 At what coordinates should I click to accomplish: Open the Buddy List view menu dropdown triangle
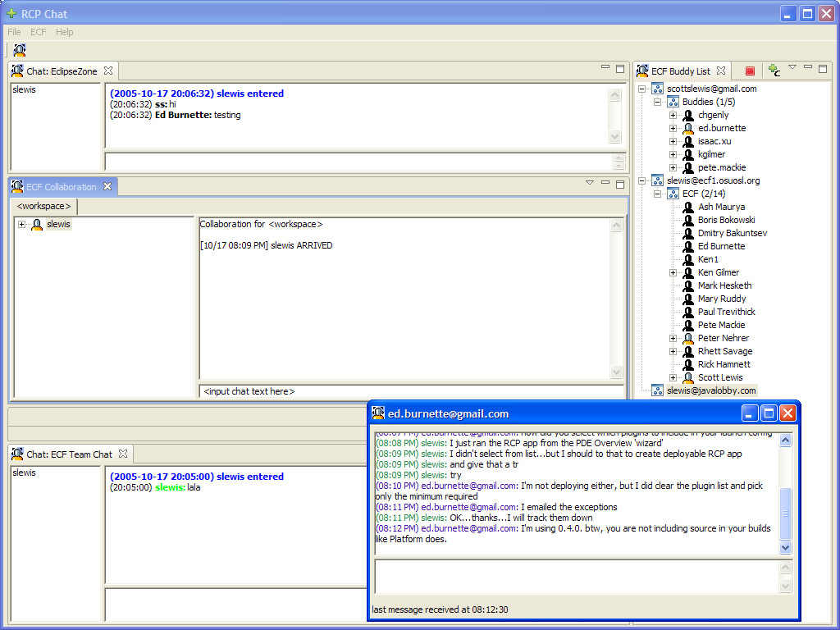(792, 67)
